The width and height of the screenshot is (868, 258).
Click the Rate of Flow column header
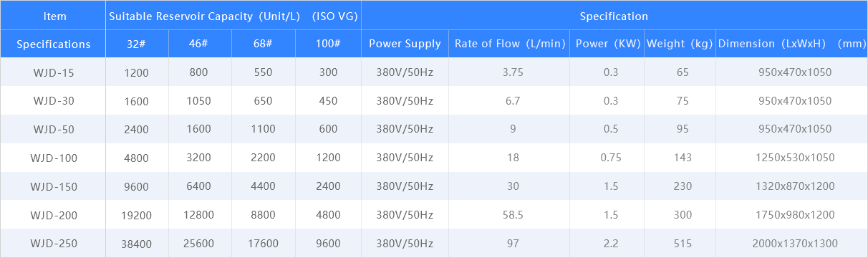(510, 44)
